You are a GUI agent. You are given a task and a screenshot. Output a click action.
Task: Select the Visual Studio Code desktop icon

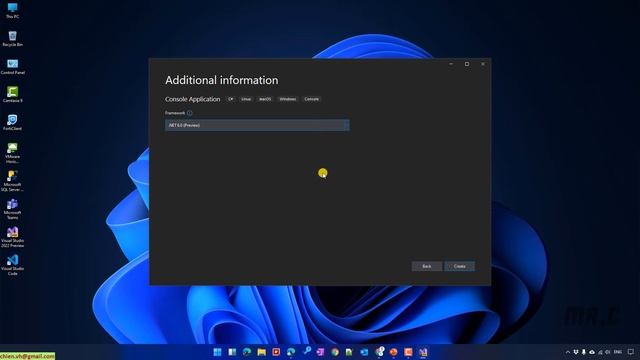(x=12, y=265)
